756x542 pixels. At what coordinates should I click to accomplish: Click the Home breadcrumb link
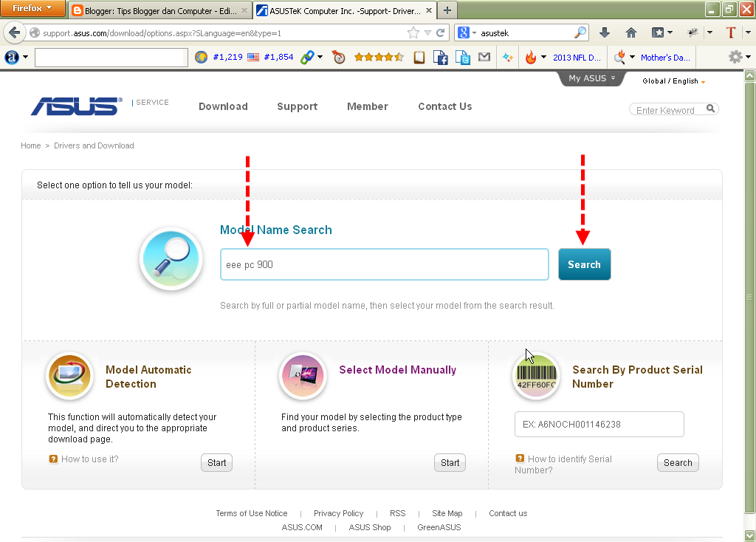[31, 145]
